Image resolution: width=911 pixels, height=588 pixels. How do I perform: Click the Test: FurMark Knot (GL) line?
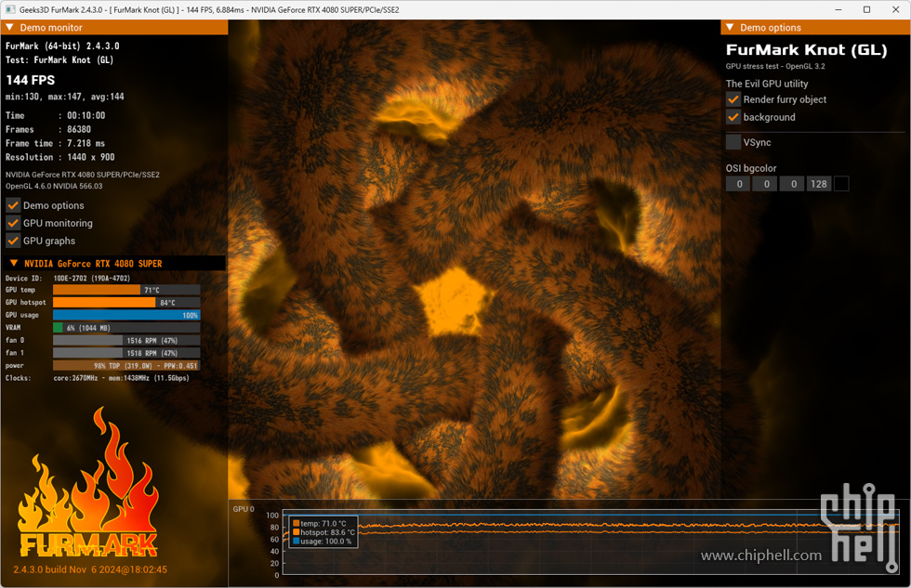point(59,59)
